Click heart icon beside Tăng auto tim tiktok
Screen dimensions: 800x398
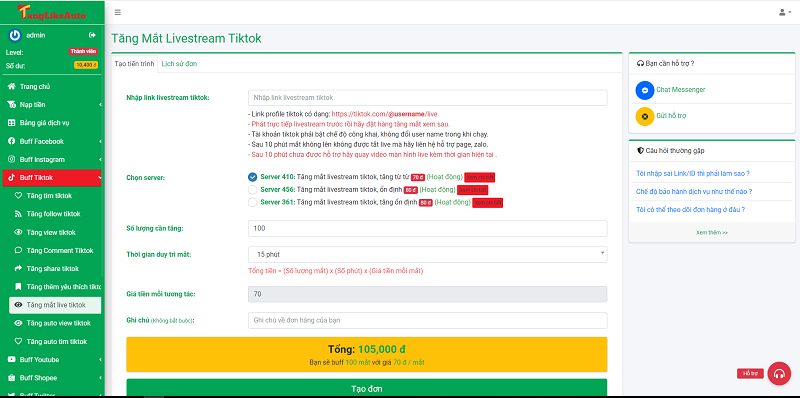(x=18, y=341)
